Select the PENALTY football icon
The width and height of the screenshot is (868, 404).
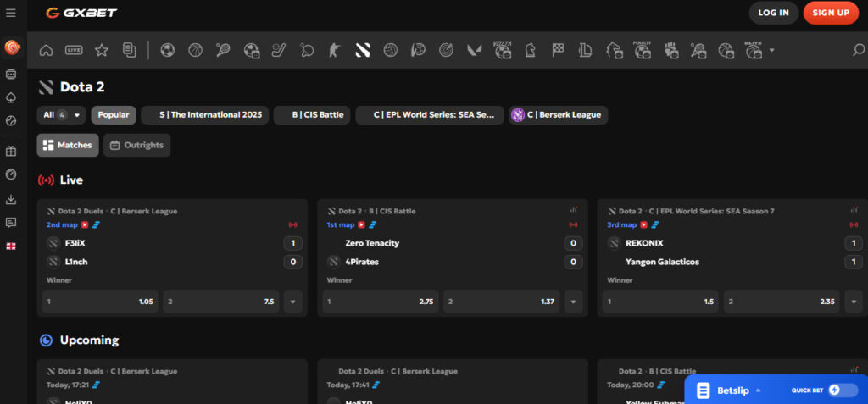tap(643, 50)
